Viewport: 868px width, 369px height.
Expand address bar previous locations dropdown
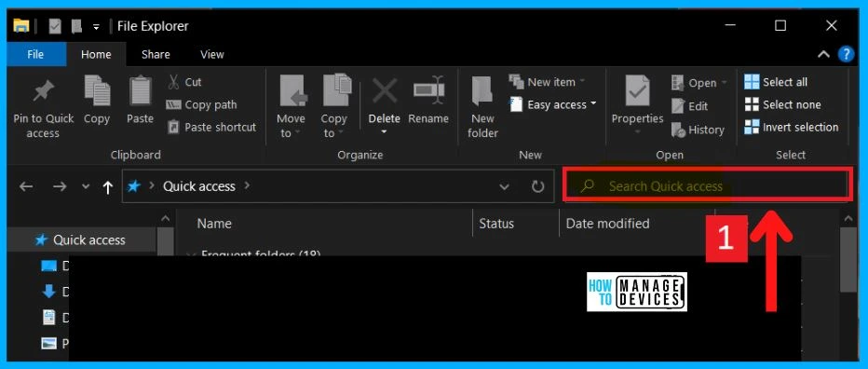[504, 186]
